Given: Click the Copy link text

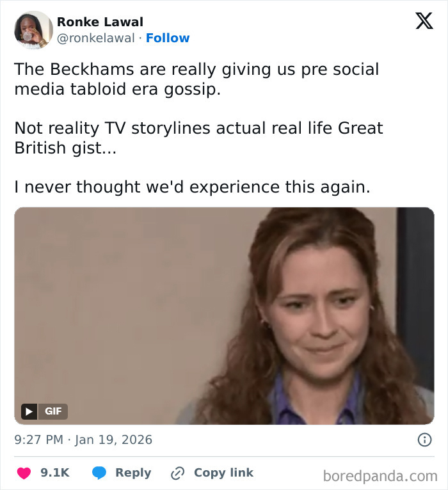Looking at the screenshot, I should coord(223,473).
